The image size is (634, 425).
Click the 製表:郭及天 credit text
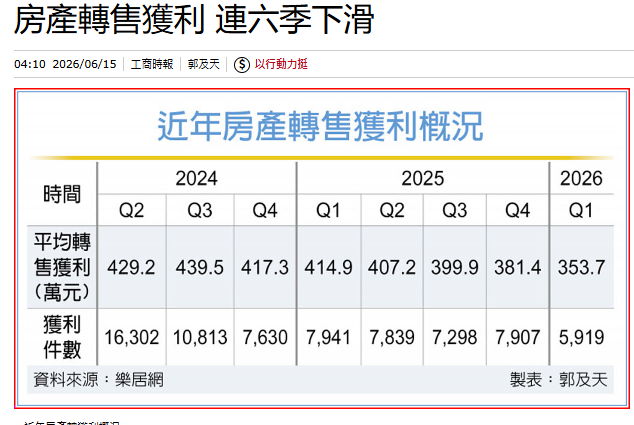(x=558, y=380)
